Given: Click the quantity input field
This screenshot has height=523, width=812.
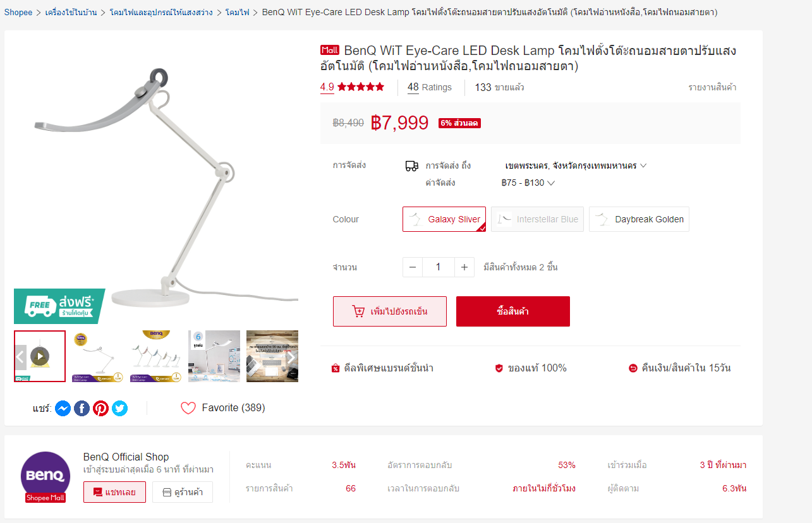Looking at the screenshot, I should pos(438,267).
